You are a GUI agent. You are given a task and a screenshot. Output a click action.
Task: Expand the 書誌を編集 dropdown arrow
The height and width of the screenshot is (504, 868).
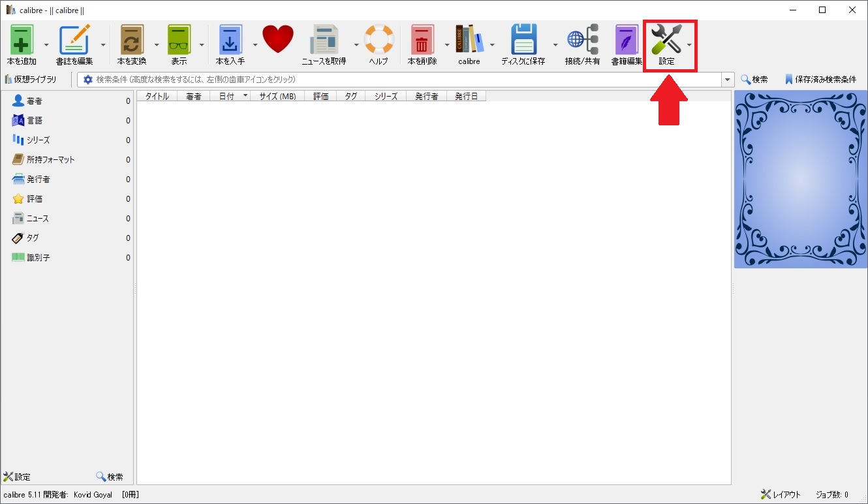click(104, 44)
